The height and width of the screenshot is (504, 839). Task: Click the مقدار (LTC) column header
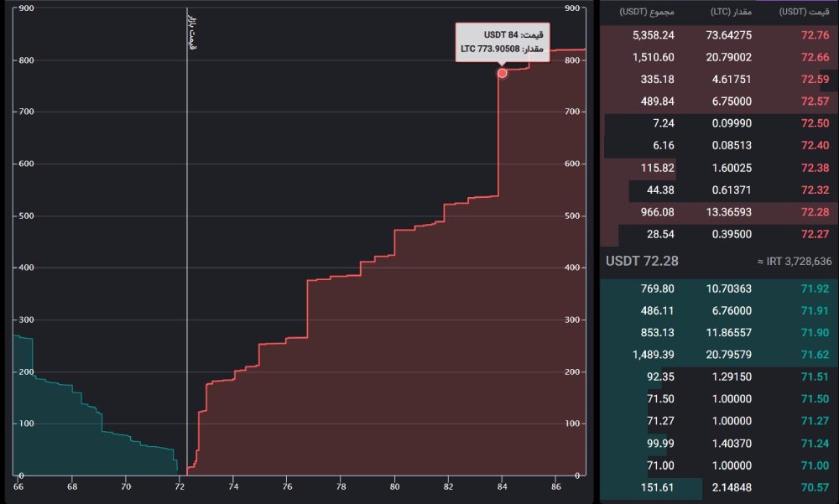pos(727,12)
